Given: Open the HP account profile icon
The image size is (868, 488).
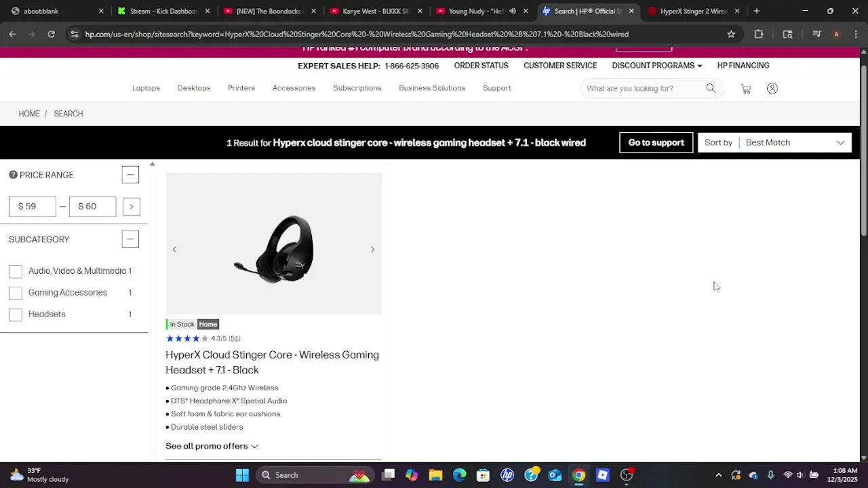Looking at the screenshot, I should coord(772,89).
